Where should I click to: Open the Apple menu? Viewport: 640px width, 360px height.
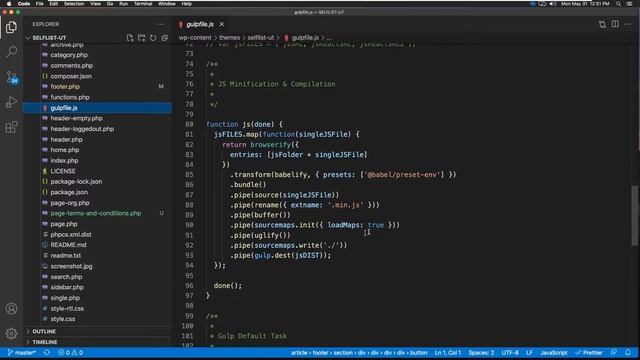9,4
